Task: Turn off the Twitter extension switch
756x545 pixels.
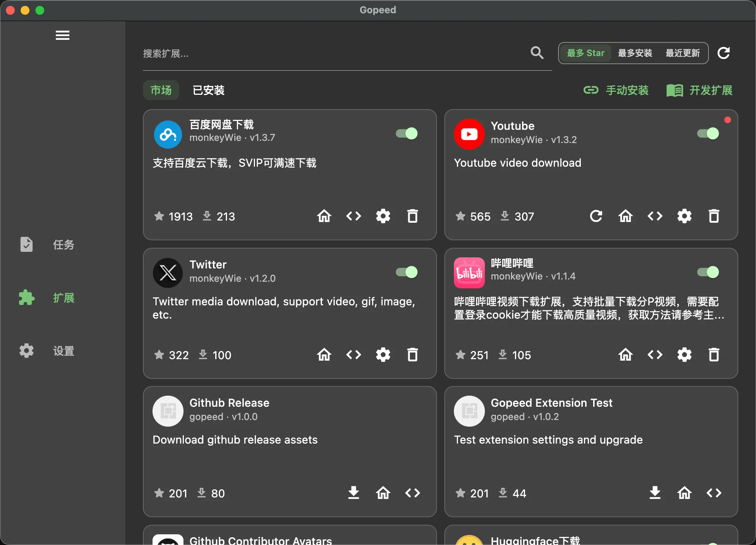Action: coord(407,272)
